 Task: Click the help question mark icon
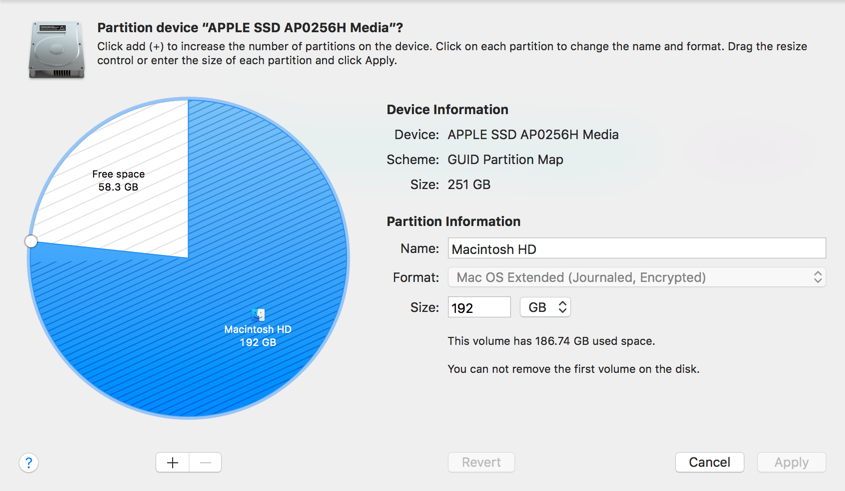coord(29,463)
